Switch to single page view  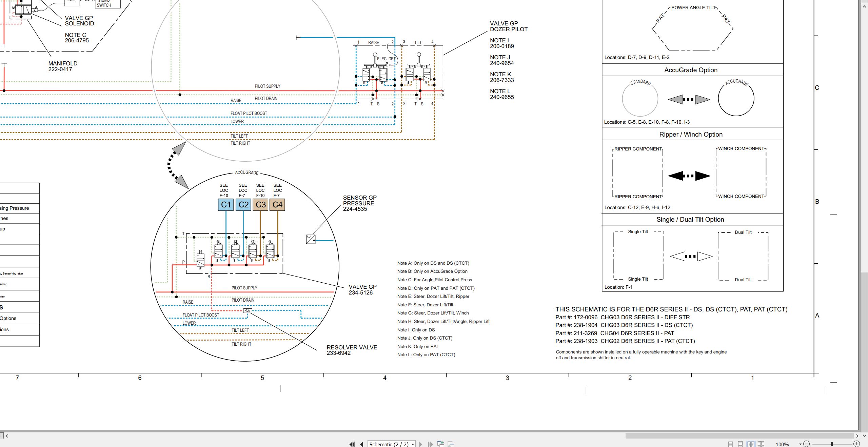(x=730, y=444)
